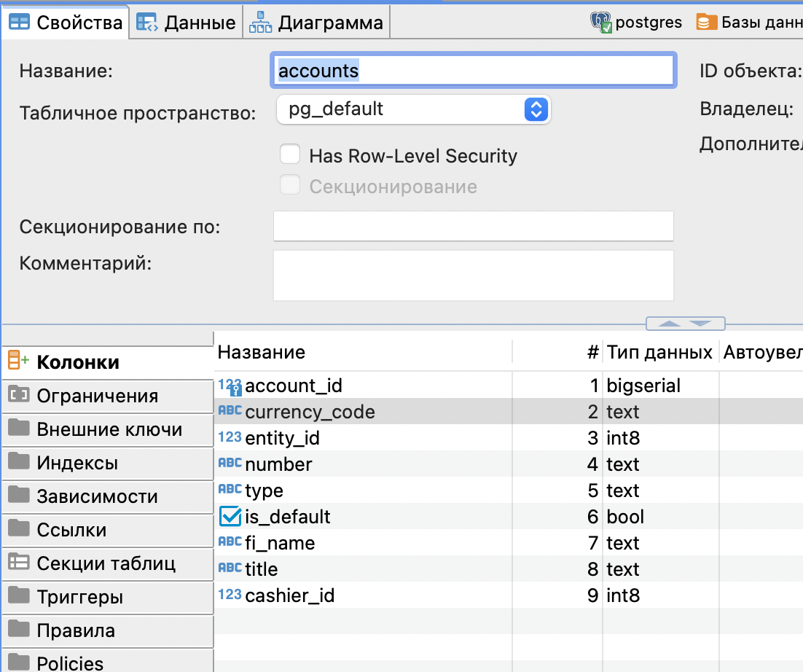Enable the Has Row-Level Security checkbox
Image resolution: width=803 pixels, height=672 pixels.
coord(290,155)
